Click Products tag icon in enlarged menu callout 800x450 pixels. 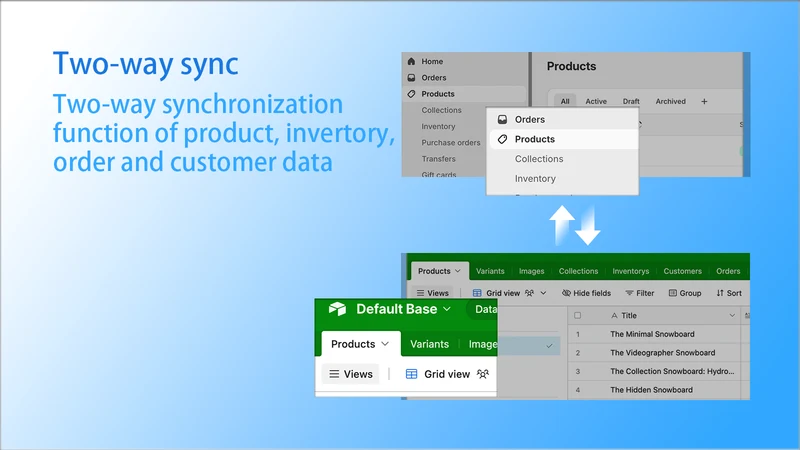point(503,139)
